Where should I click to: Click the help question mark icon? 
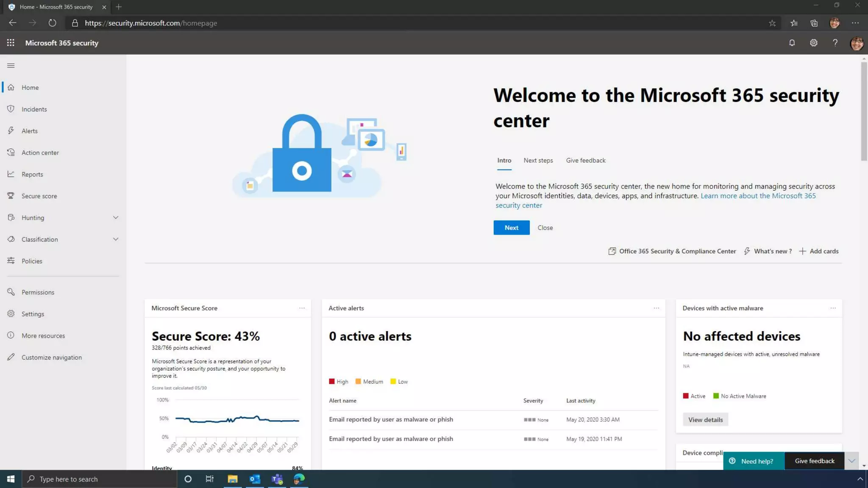835,43
